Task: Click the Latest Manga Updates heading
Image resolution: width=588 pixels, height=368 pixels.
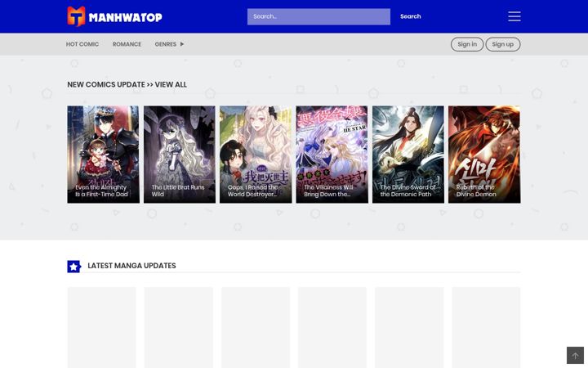Action: click(x=131, y=266)
